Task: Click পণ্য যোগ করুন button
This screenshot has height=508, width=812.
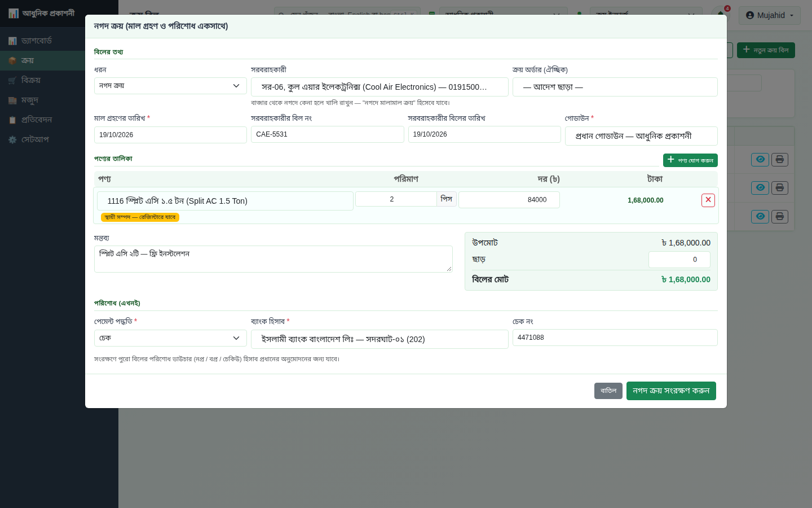Action: (x=690, y=160)
